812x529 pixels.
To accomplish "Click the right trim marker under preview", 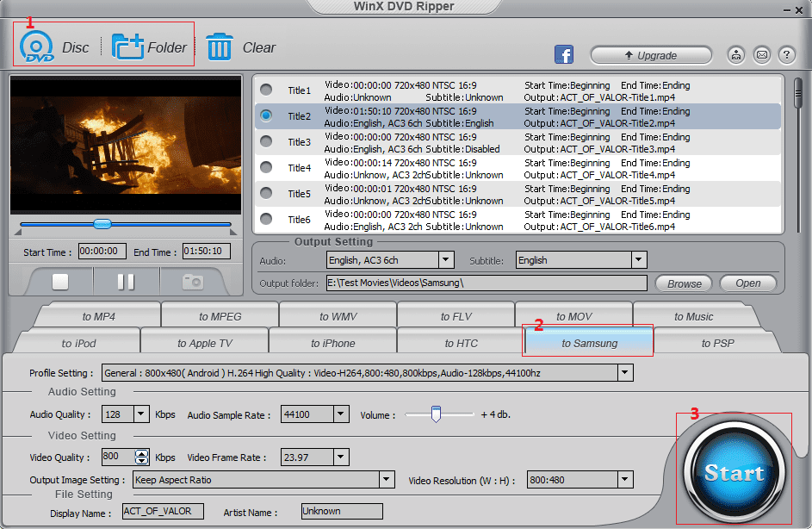I will (x=233, y=232).
